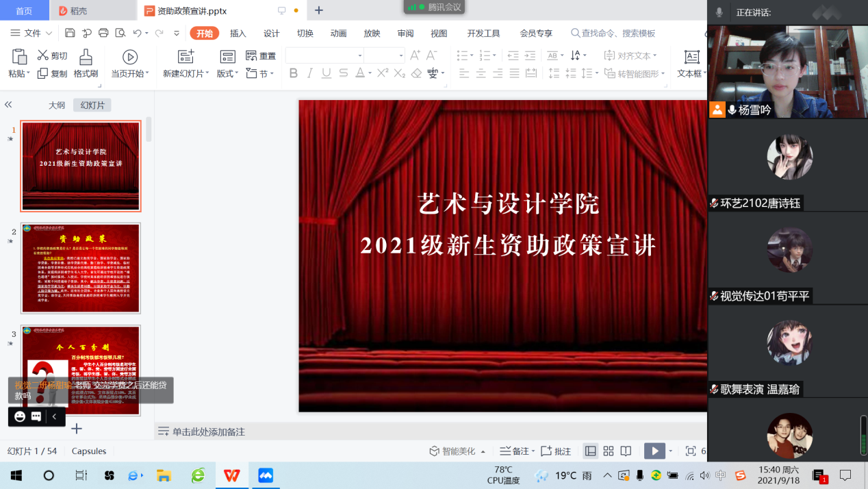Image resolution: width=868 pixels, height=489 pixels.
Task: Click the Cut (剪切) scissors icon
Action: pyautogui.click(x=42, y=55)
